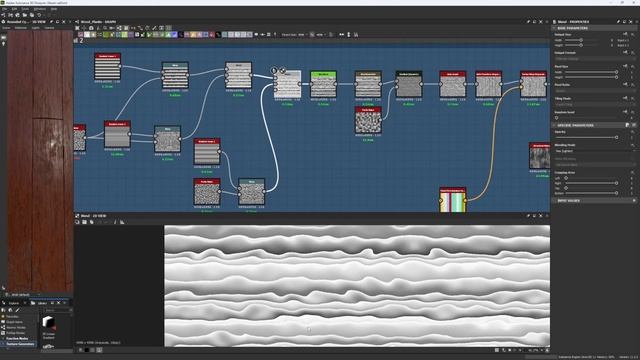Click the pencil edit icon in Library panel

coord(17,310)
